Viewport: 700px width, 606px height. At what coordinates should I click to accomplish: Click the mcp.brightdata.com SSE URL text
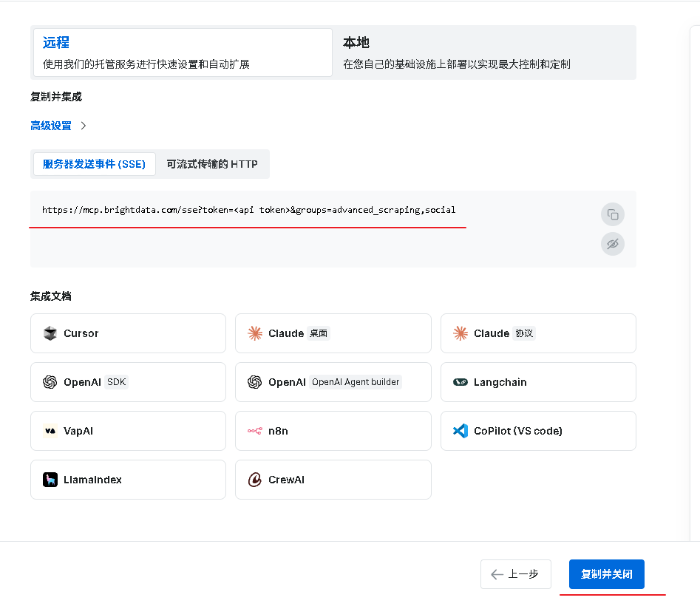(248, 210)
